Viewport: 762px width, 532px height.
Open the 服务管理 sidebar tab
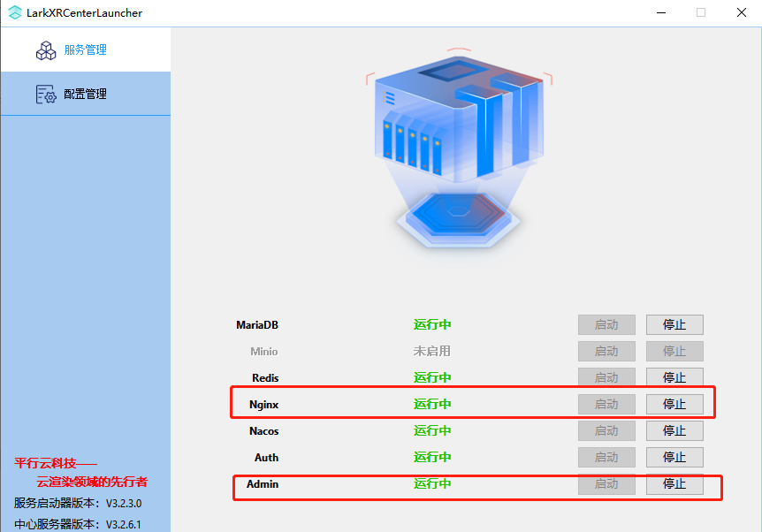(85, 50)
